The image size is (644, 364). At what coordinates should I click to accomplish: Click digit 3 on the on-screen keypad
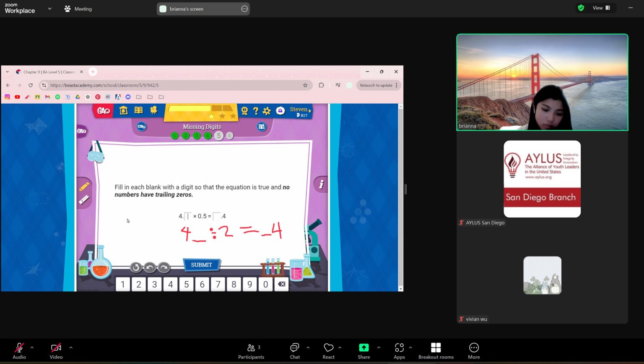pyautogui.click(x=155, y=285)
